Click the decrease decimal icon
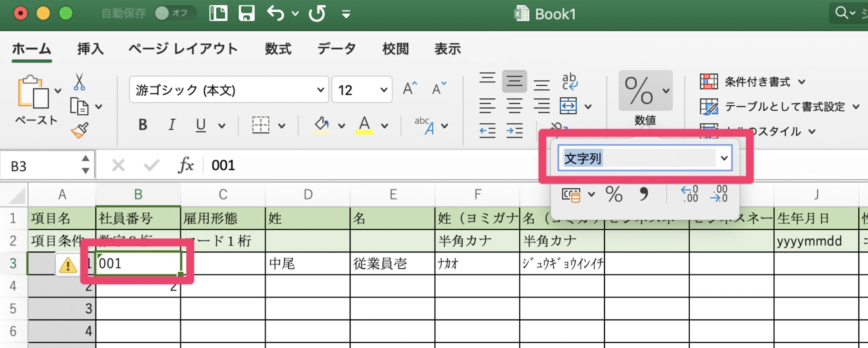Screen dimensions: 868x348 pos(718,194)
